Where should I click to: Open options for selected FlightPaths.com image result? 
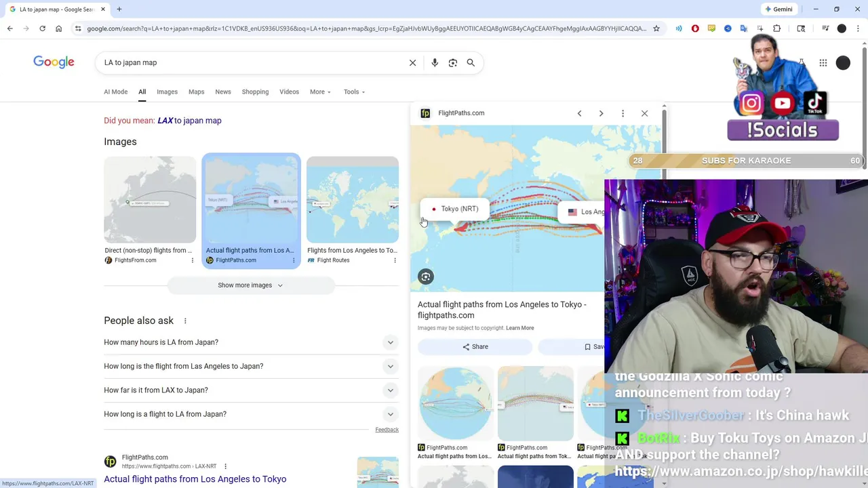pyautogui.click(x=294, y=260)
